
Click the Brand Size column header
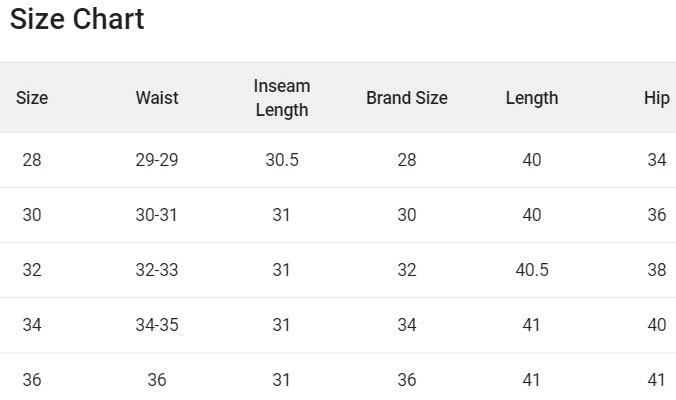(406, 98)
